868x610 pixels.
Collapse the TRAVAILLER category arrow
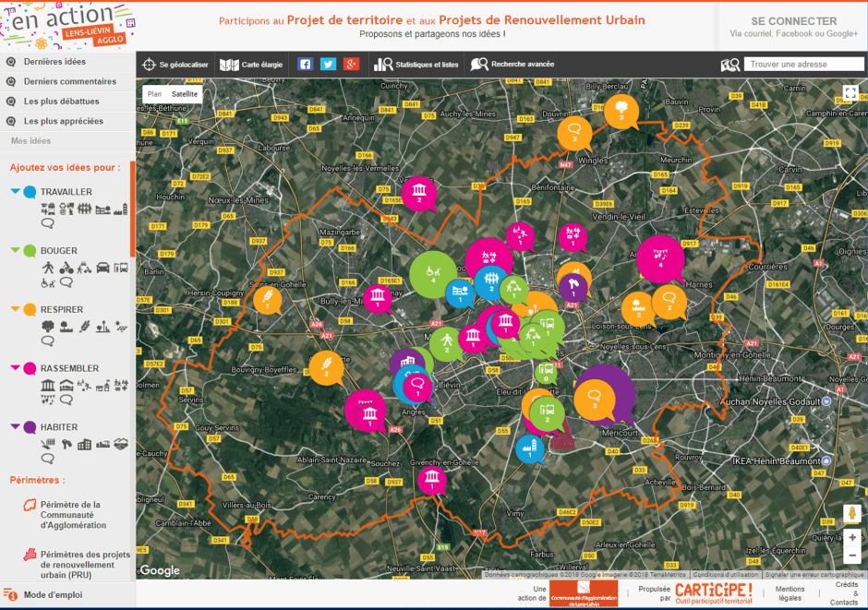16,192
